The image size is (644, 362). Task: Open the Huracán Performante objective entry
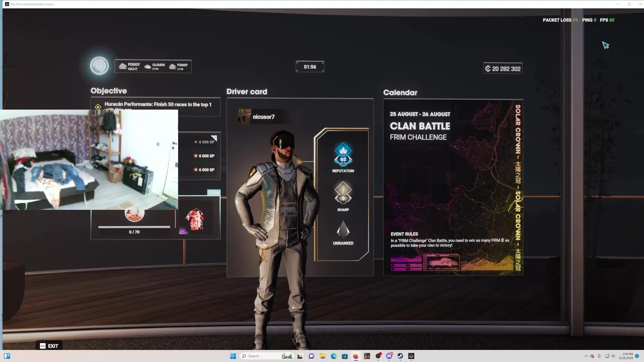point(155,106)
